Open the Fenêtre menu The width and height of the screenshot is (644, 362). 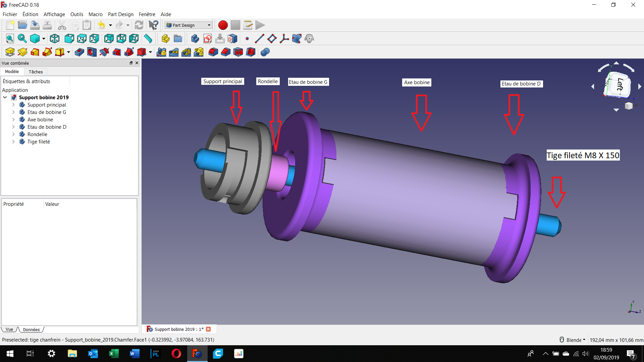coord(147,14)
